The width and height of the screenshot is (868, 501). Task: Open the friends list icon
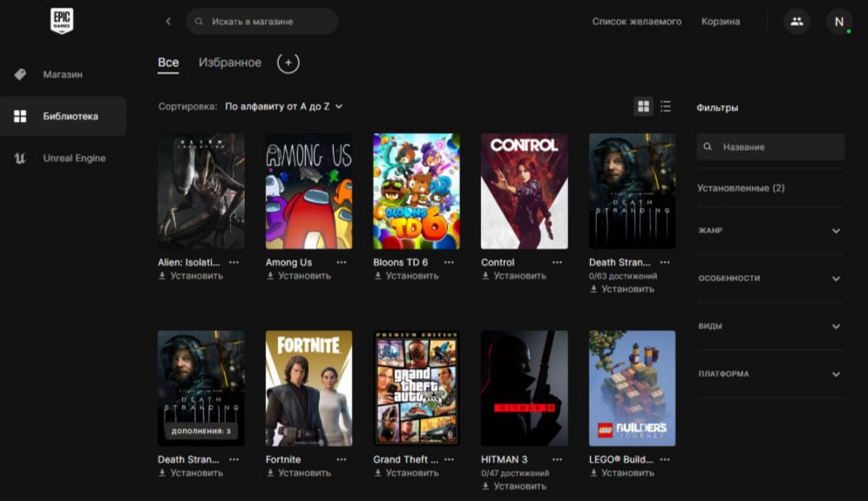pyautogui.click(x=797, y=22)
